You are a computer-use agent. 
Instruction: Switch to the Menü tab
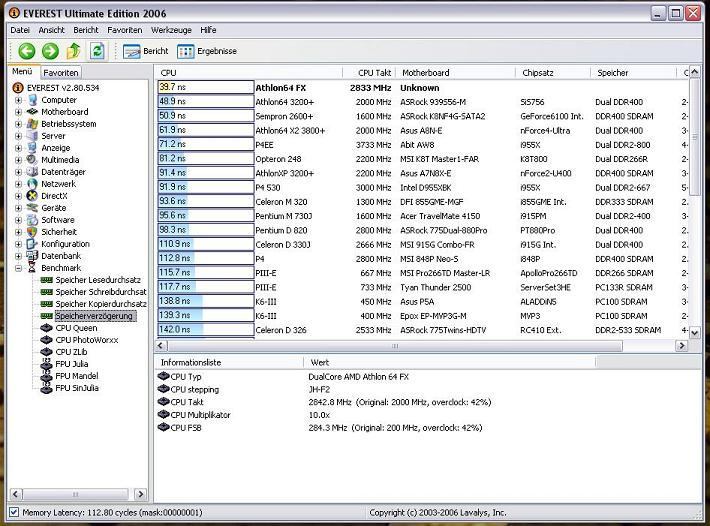[x=22, y=72]
